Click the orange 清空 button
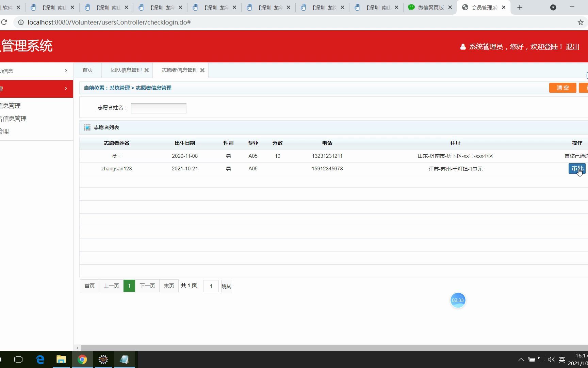This screenshot has height=368, width=588. pyautogui.click(x=562, y=88)
